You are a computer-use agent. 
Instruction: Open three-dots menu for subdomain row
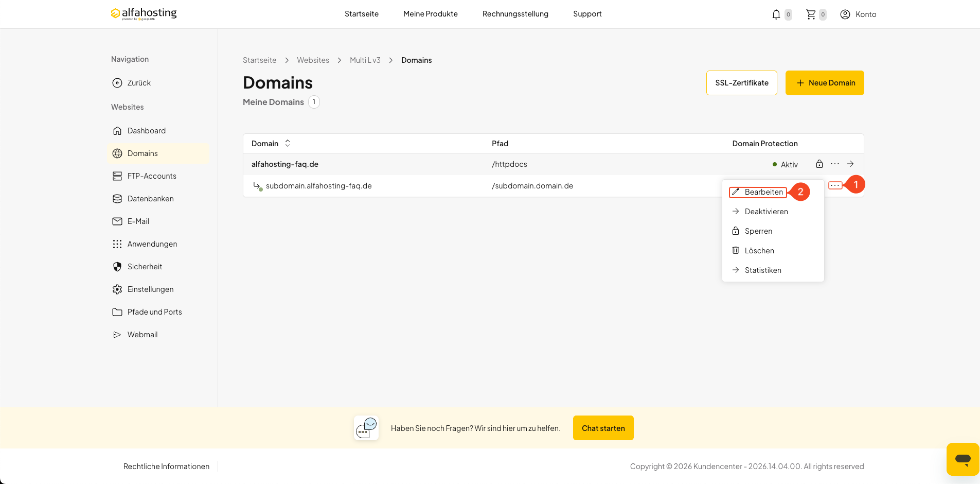[835, 185]
